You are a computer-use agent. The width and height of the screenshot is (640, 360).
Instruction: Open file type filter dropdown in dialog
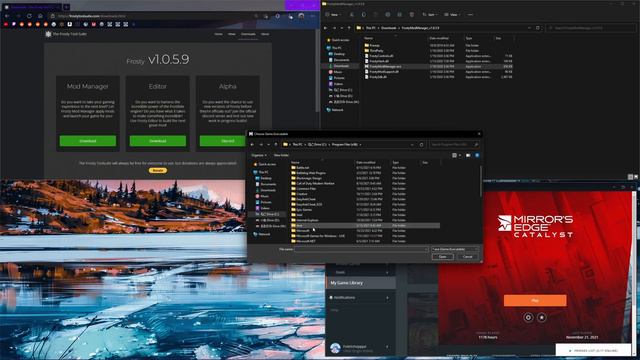tap(455, 249)
